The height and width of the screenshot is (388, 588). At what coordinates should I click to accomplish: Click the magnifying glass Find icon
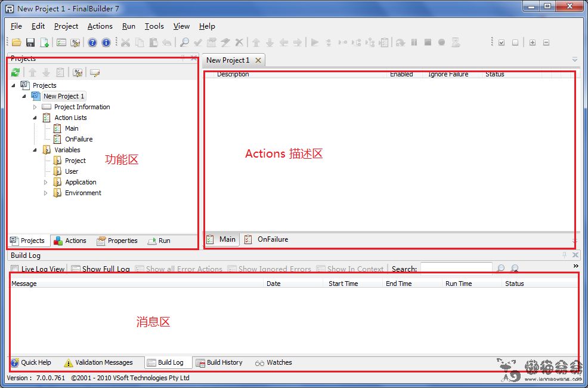184,42
